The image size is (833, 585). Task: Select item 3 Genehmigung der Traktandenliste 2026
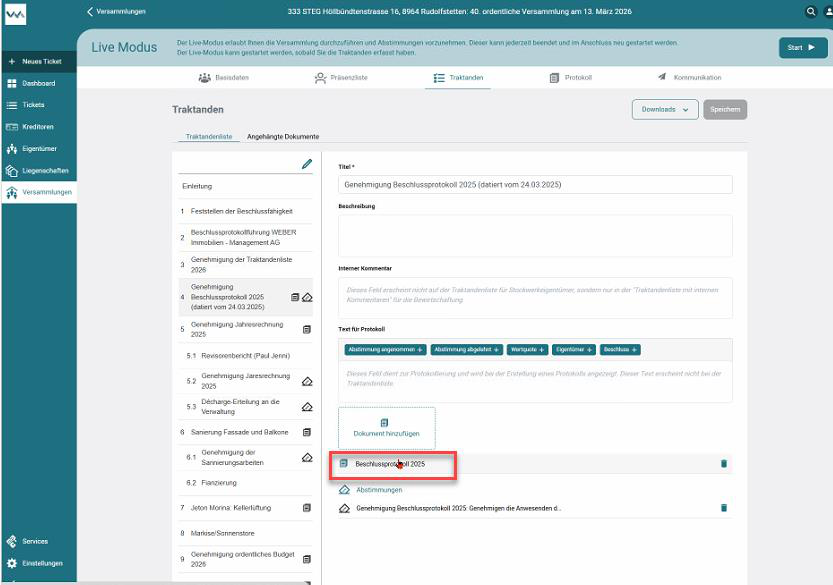(x=245, y=265)
